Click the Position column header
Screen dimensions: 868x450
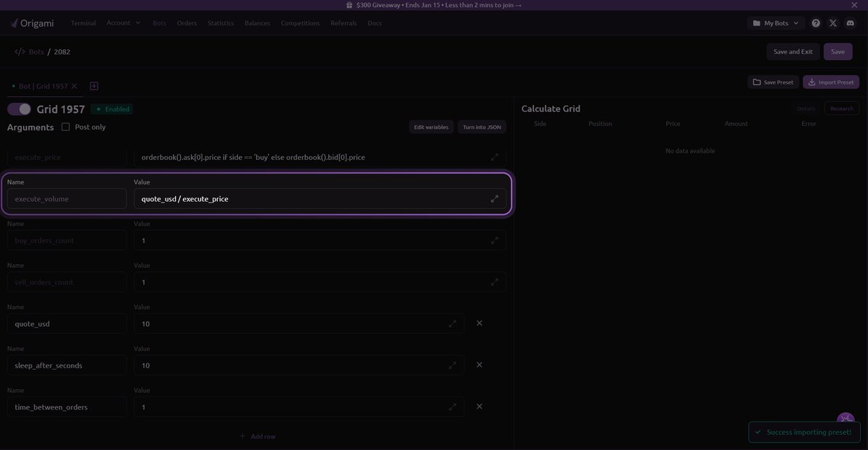tap(600, 124)
